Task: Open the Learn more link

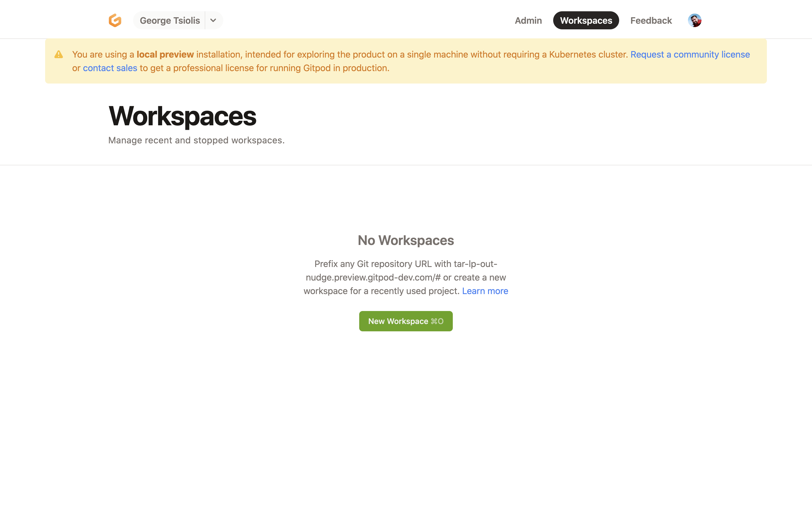Action: [485, 291]
